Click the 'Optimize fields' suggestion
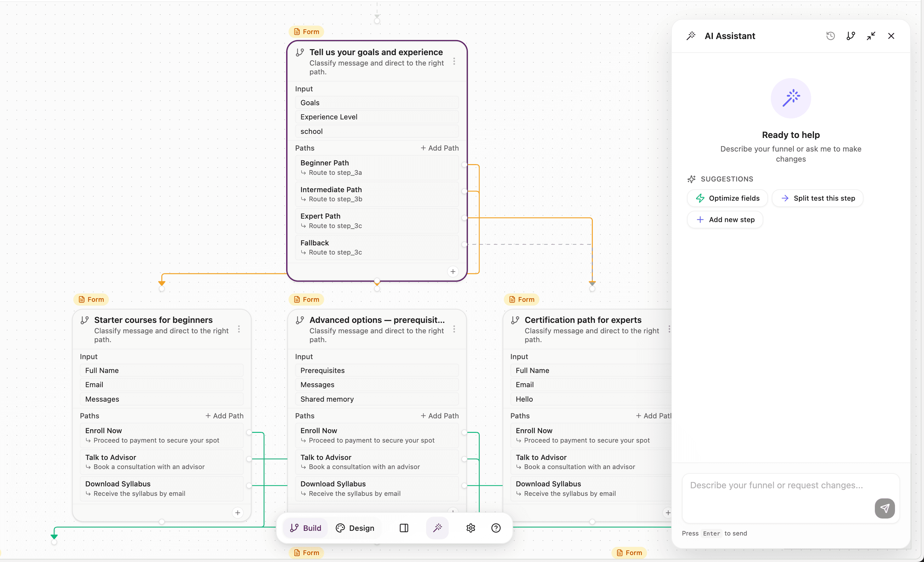This screenshot has width=924, height=562. point(726,198)
